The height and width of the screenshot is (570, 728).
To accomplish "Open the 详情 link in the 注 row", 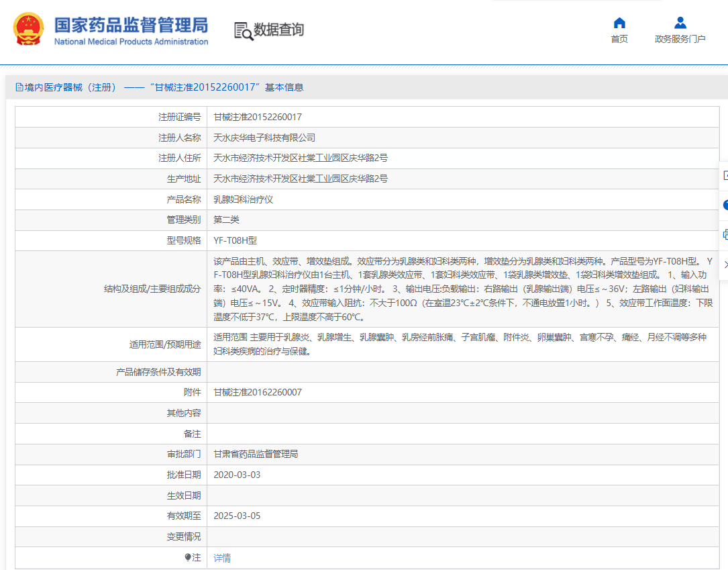I will 222,558.
